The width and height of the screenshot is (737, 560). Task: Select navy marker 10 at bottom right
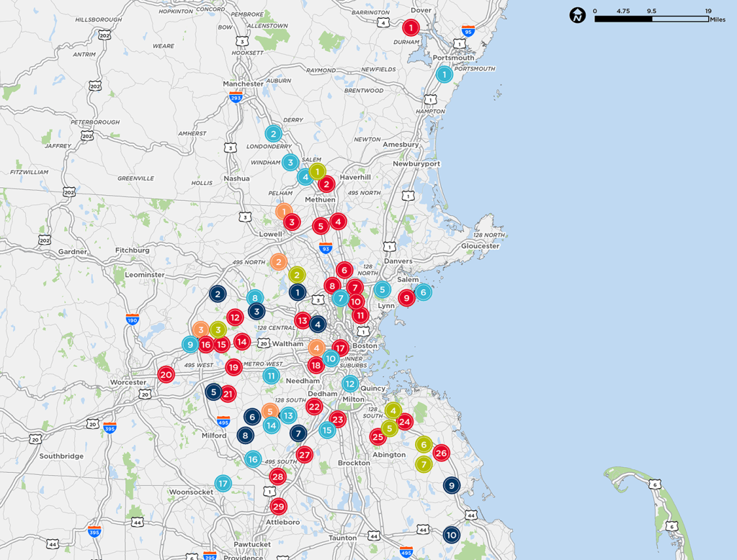pos(451,535)
